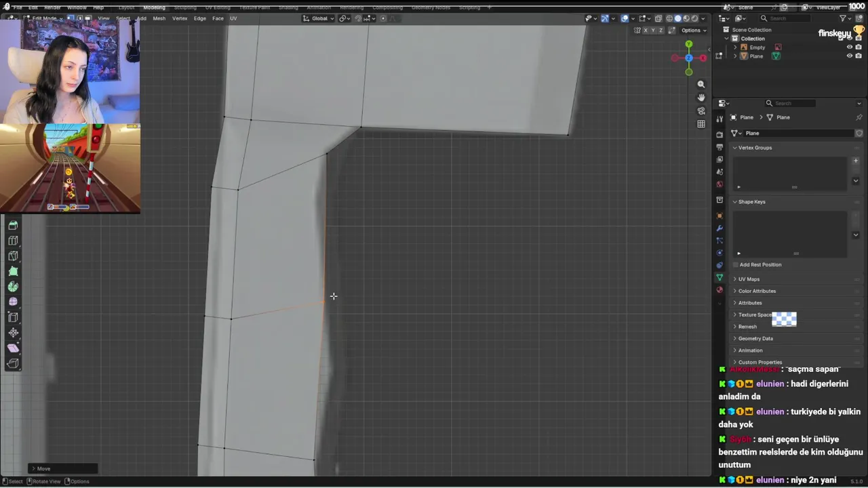Screen dimensions: 868x488
Task: Open the Physics properties tab icon
Action: 719,253
